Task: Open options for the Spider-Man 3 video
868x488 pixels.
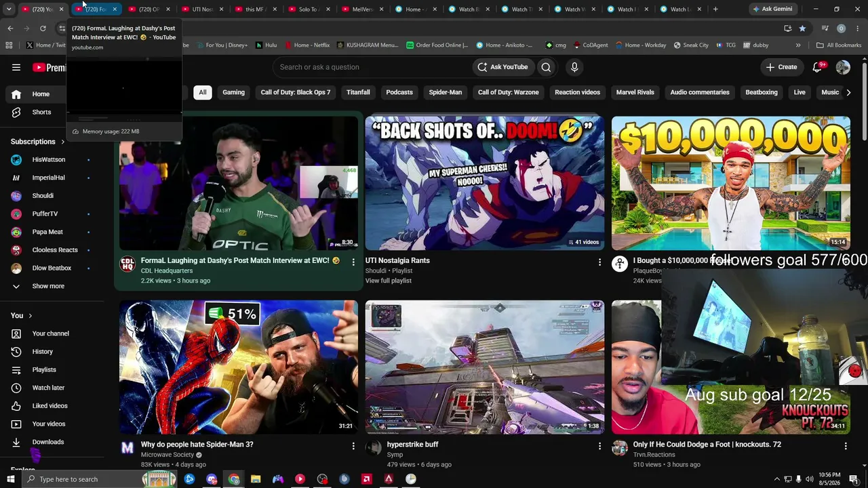Action: tap(353, 446)
